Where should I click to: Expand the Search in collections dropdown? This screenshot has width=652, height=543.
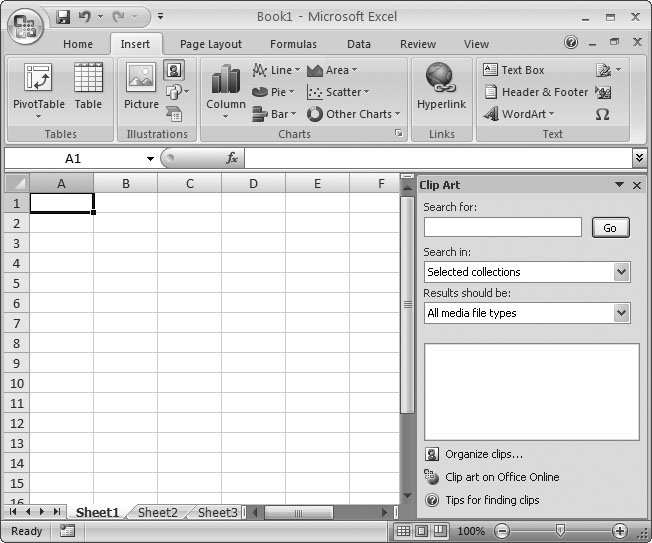(x=621, y=272)
